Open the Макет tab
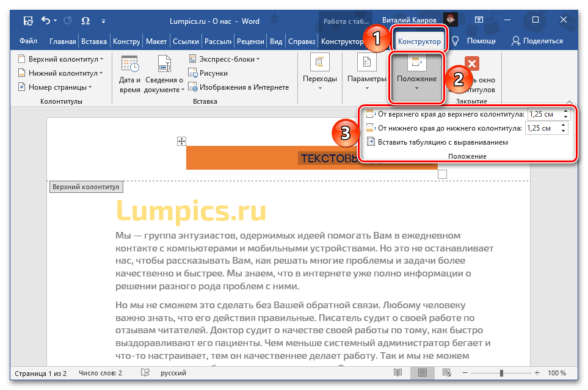This screenshot has width=588, height=390. coord(156,42)
